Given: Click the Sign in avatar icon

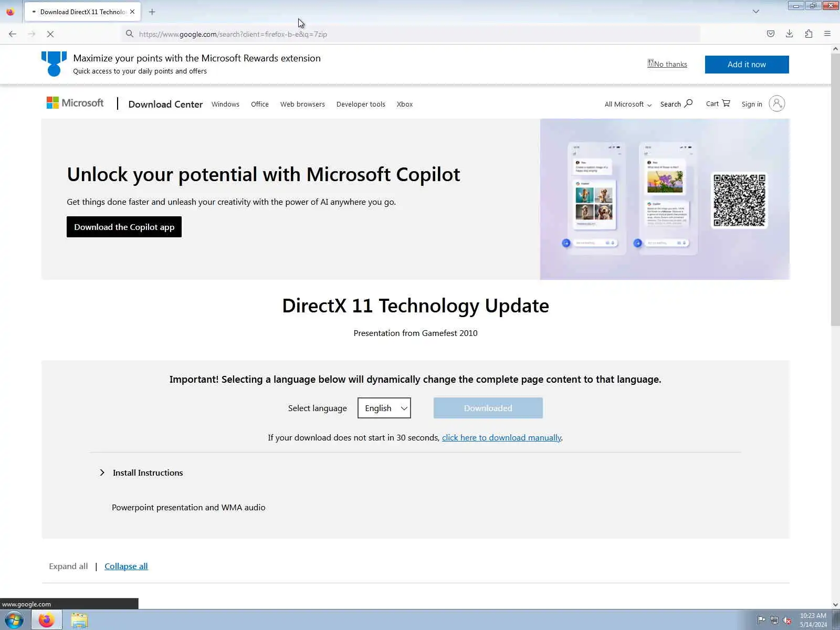Looking at the screenshot, I should 777,103.
